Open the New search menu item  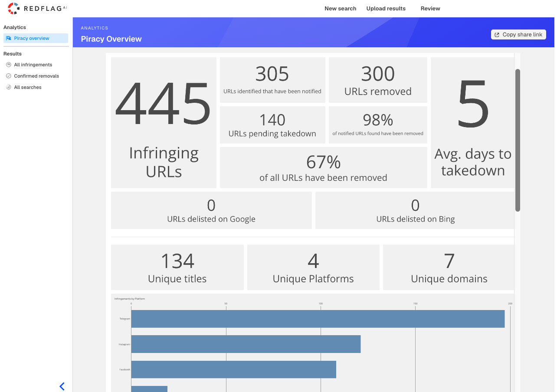point(341,9)
